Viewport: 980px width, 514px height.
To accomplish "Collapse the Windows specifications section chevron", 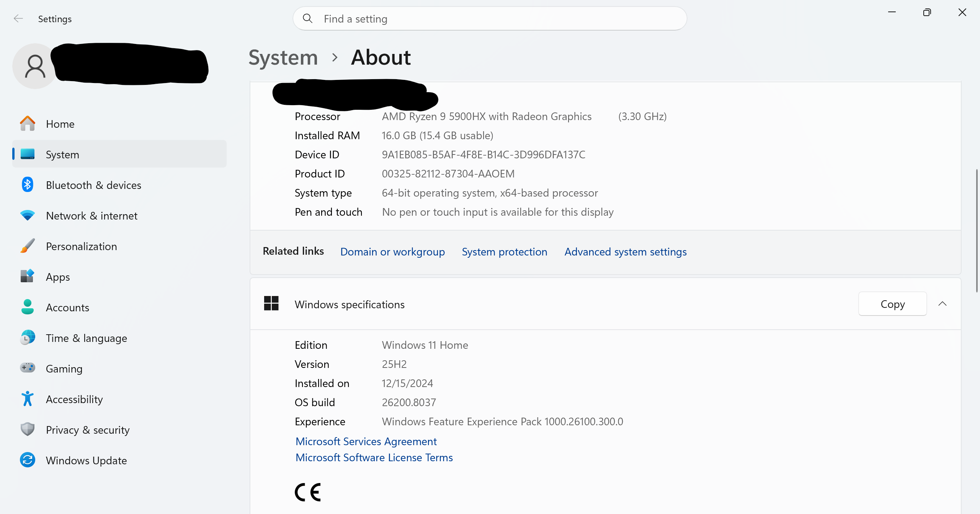I will pos(942,304).
